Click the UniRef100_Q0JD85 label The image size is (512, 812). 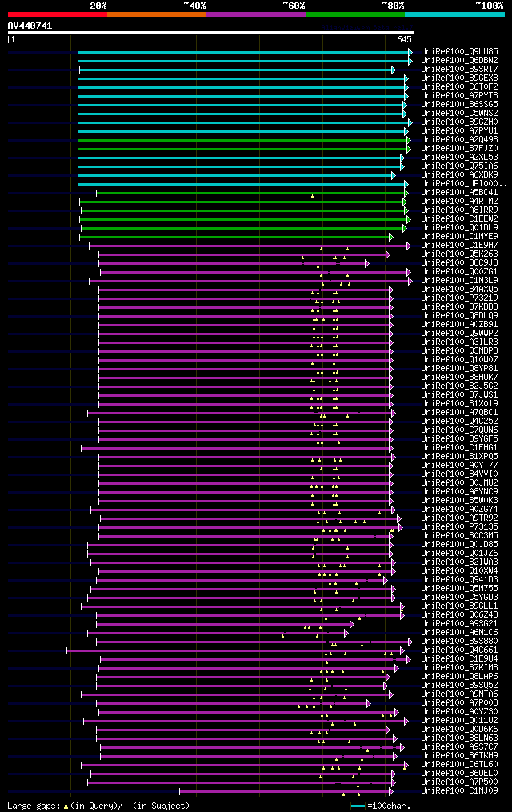click(459, 545)
